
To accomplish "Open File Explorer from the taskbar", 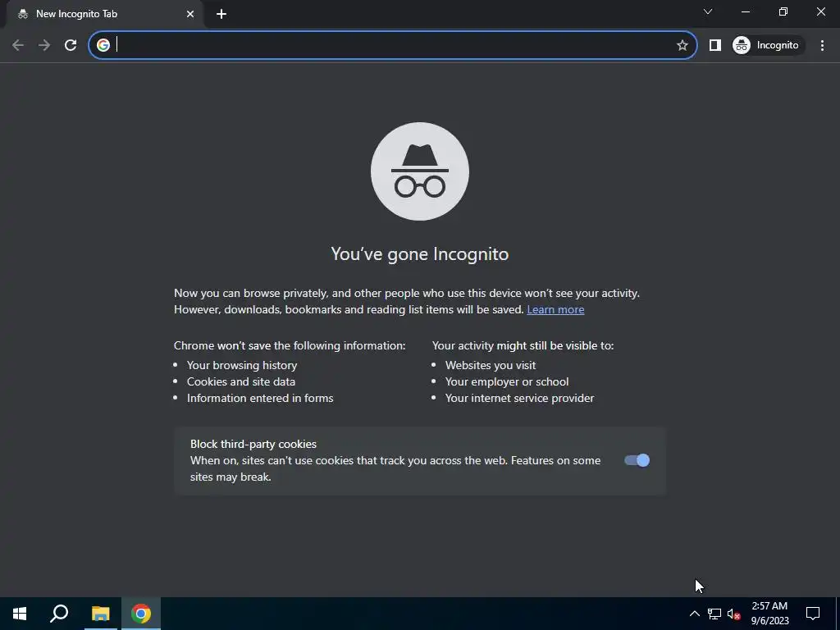I will 100,614.
